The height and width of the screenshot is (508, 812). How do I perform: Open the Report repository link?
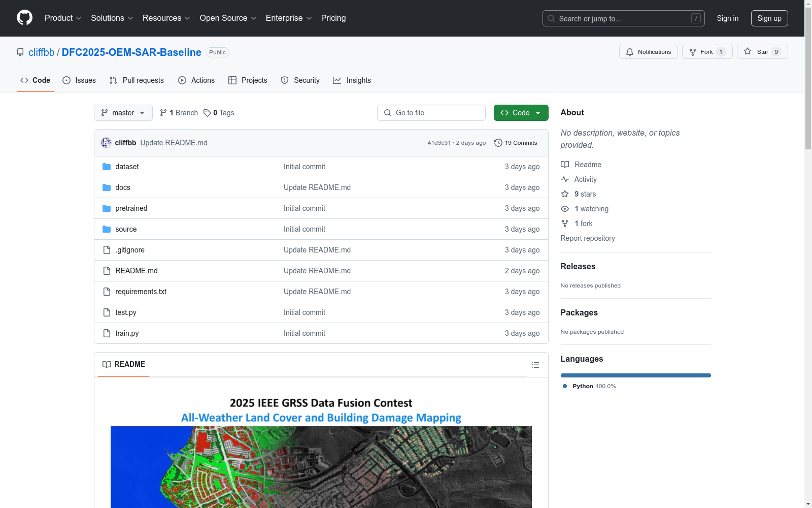point(587,238)
